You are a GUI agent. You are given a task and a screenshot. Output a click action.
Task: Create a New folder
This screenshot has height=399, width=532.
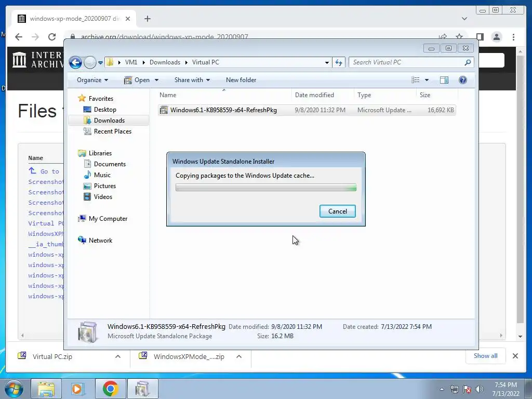pyautogui.click(x=241, y=80)
